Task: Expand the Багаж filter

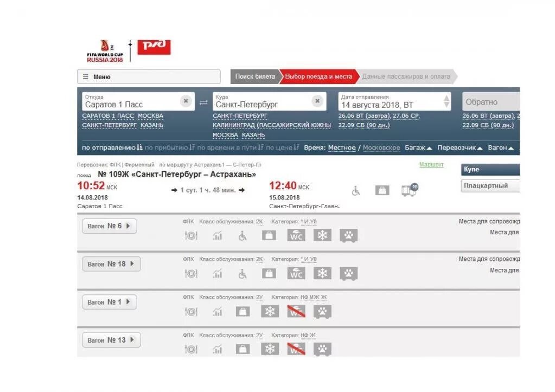Action: (x=418, y=147)
